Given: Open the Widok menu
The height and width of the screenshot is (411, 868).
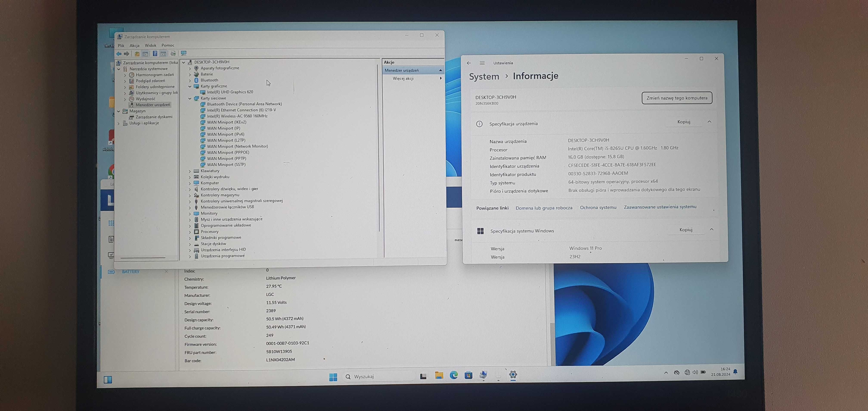Looking at the screenshot, I should (150, 45).
